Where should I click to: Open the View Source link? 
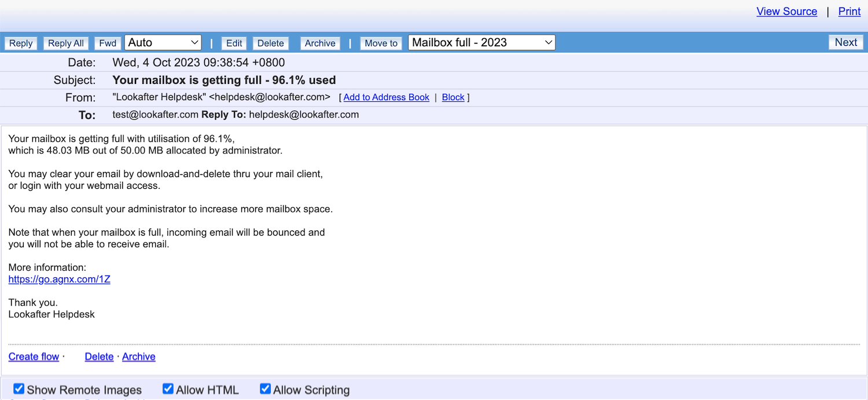click(x=786, y=12)
